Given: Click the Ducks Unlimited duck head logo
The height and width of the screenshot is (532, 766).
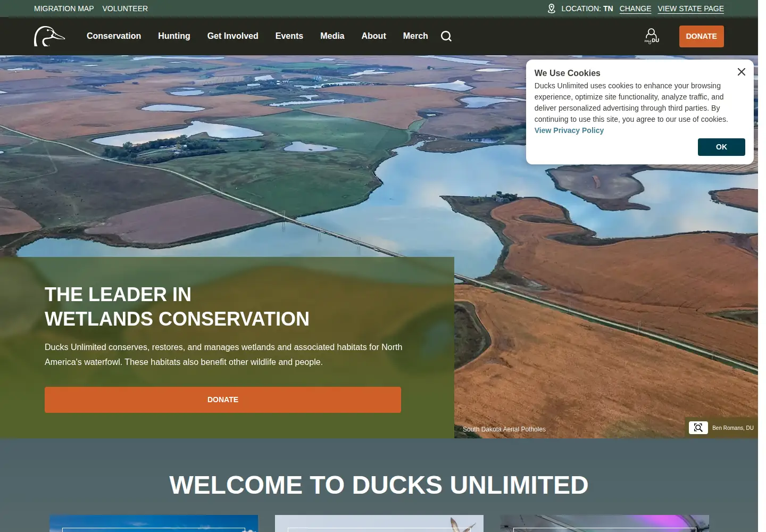Looking at the screenshot, I should tap(49, 36).
